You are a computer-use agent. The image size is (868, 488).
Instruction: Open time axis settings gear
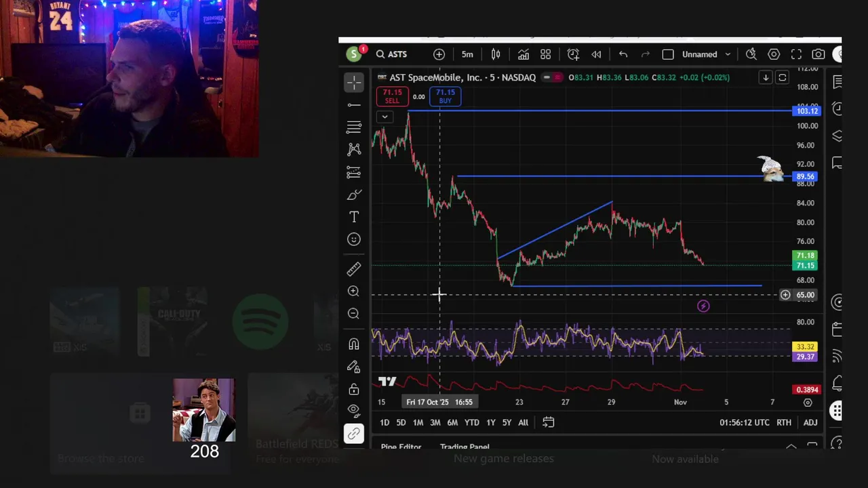click(x=808, y=403)
